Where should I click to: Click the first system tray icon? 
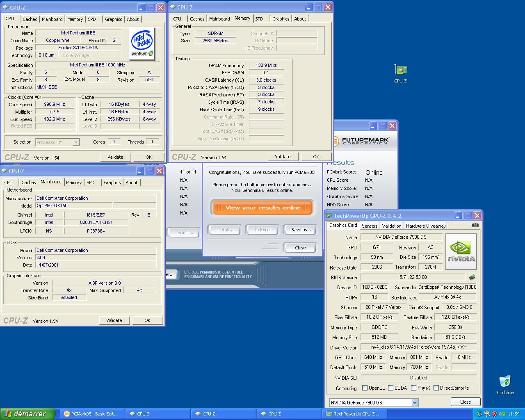479,414
